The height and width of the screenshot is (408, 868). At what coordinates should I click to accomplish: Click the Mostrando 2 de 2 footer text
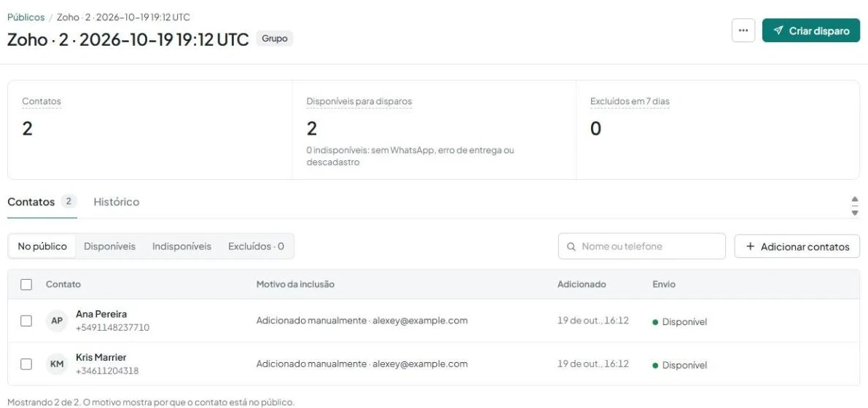[151, 402]
